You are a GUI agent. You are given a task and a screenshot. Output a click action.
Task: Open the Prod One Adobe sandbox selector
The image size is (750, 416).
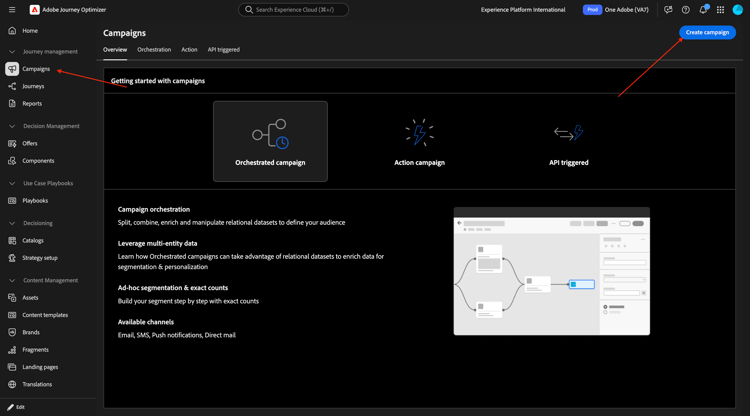tap(616, 10)
